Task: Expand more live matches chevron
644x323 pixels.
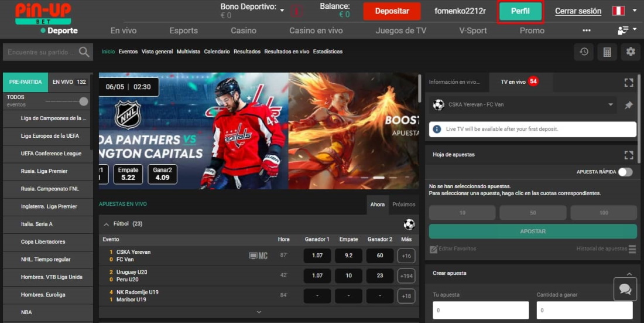Action: point(259,312)
